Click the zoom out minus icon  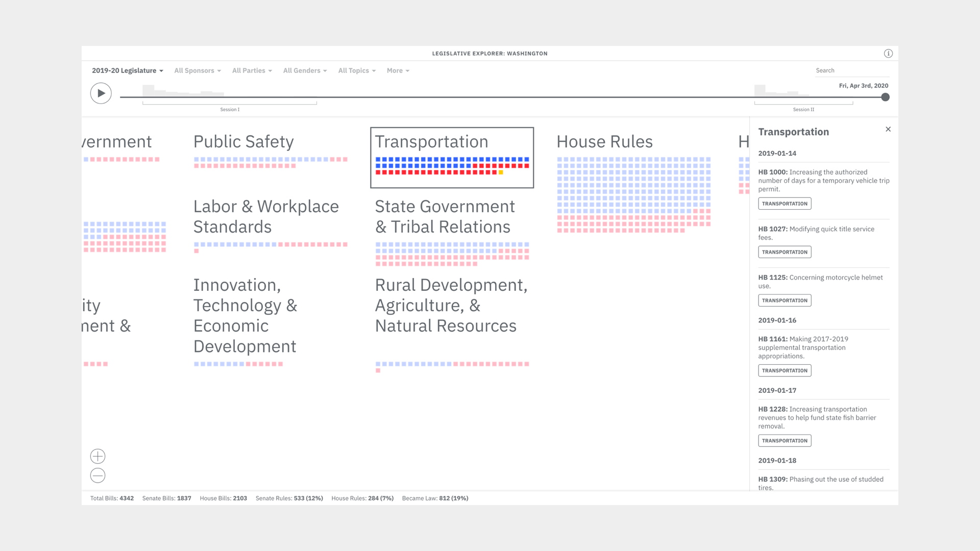click(x=97, y=475)
